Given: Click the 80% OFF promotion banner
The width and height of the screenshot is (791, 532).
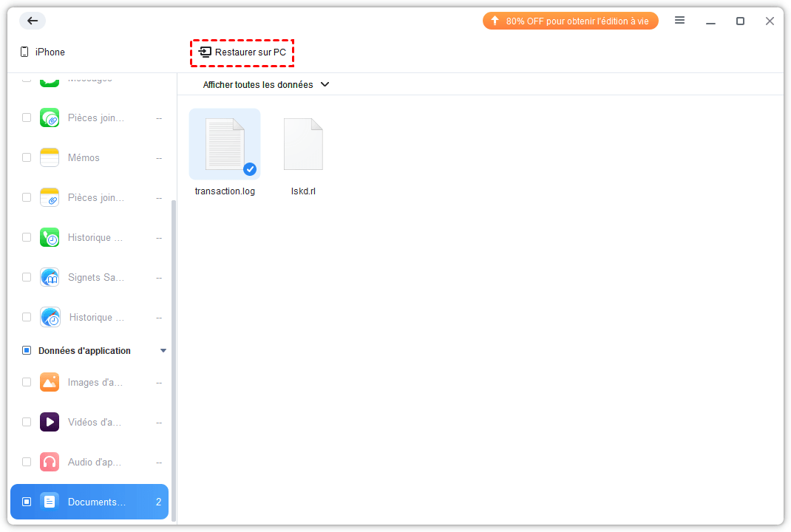Looking at the screenshot, I should [570, 21].
